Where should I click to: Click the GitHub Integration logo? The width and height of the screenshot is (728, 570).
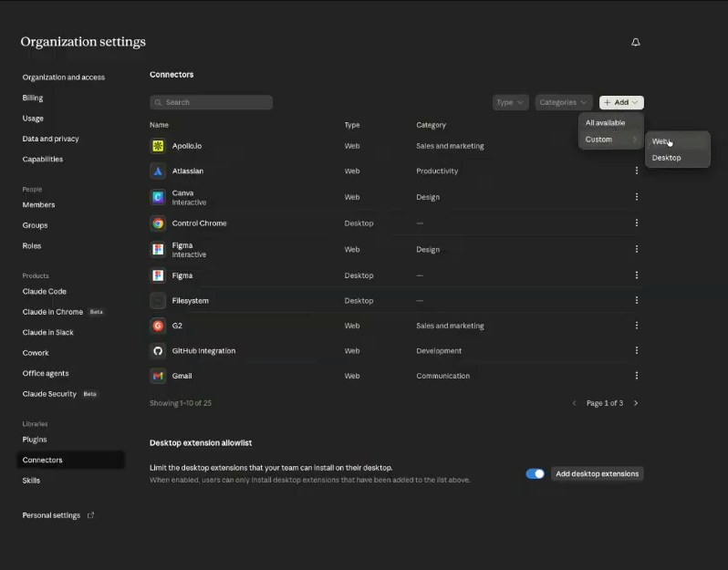coord(158,350)
